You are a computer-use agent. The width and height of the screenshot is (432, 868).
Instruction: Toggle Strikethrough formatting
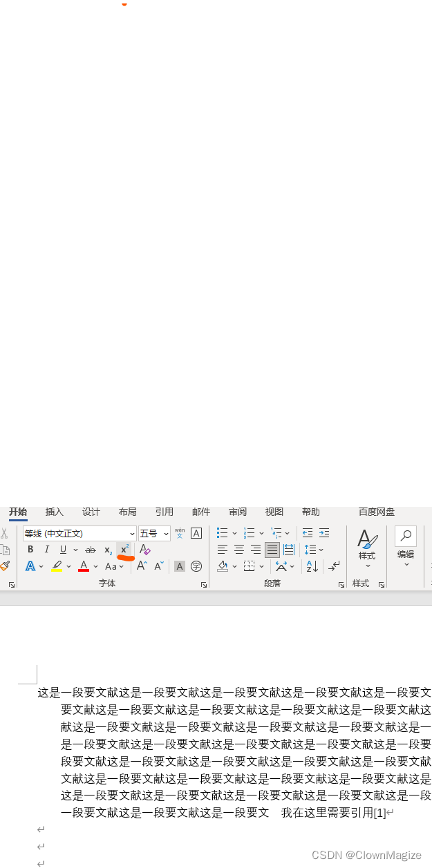91,550
